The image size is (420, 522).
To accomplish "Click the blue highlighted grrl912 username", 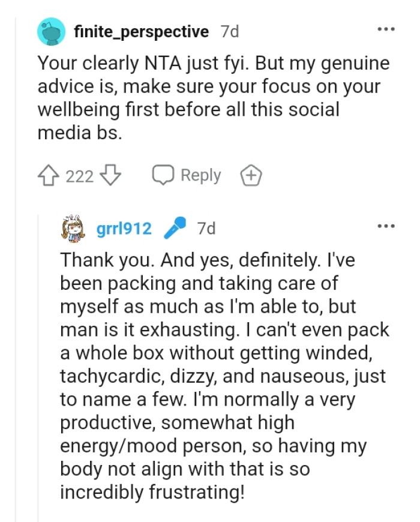I will (124, 227).
